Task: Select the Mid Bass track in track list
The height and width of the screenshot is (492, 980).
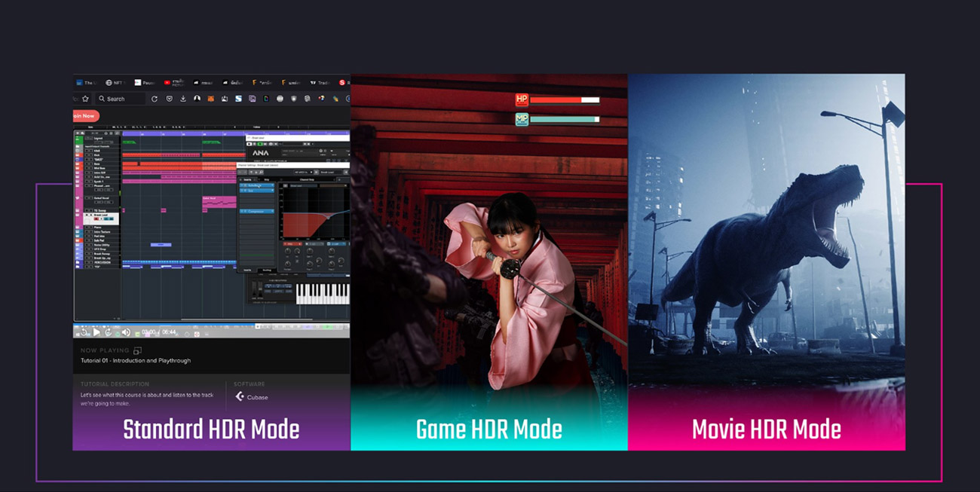Action: click(96, 168)
